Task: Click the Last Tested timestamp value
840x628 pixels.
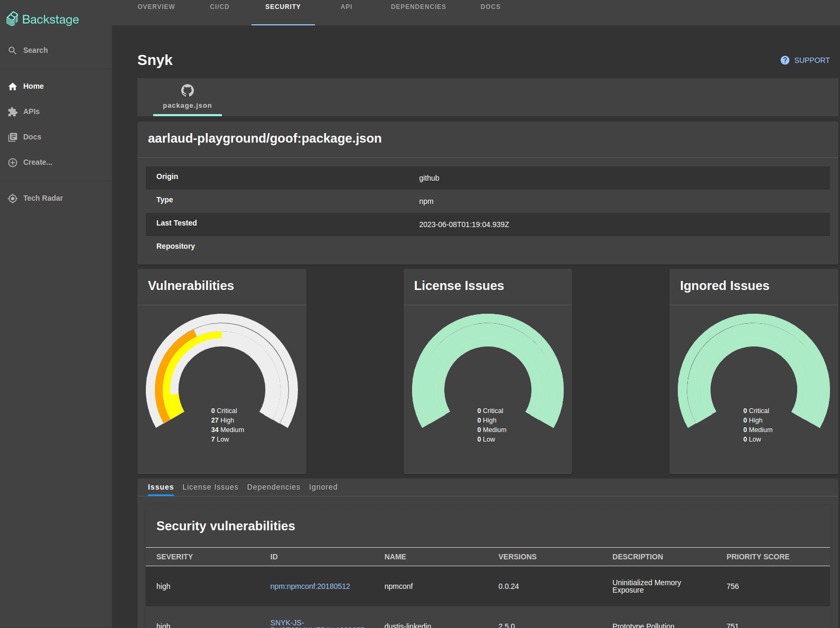Action: (x=464, y=224)
